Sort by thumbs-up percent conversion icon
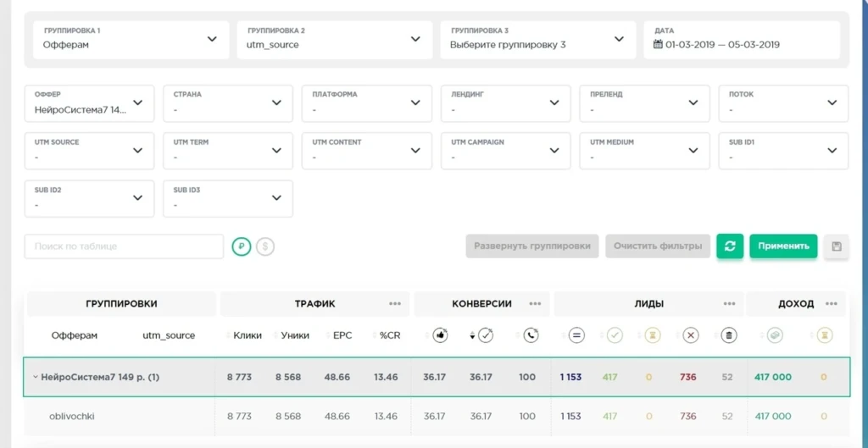Image resolution: width=868 pixels, height=448 pixels. tap(440, 335)
